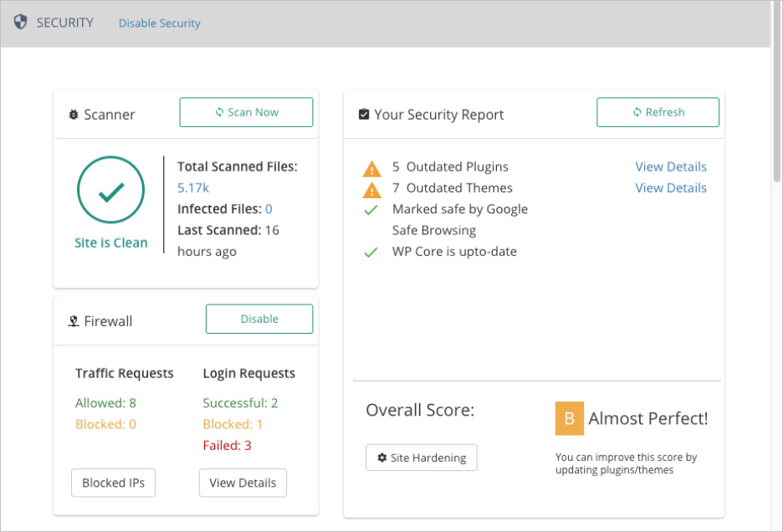Click the Scanner bug icon
The height and width of the screenshot is (532, 783).
click(x=74, y=115)
